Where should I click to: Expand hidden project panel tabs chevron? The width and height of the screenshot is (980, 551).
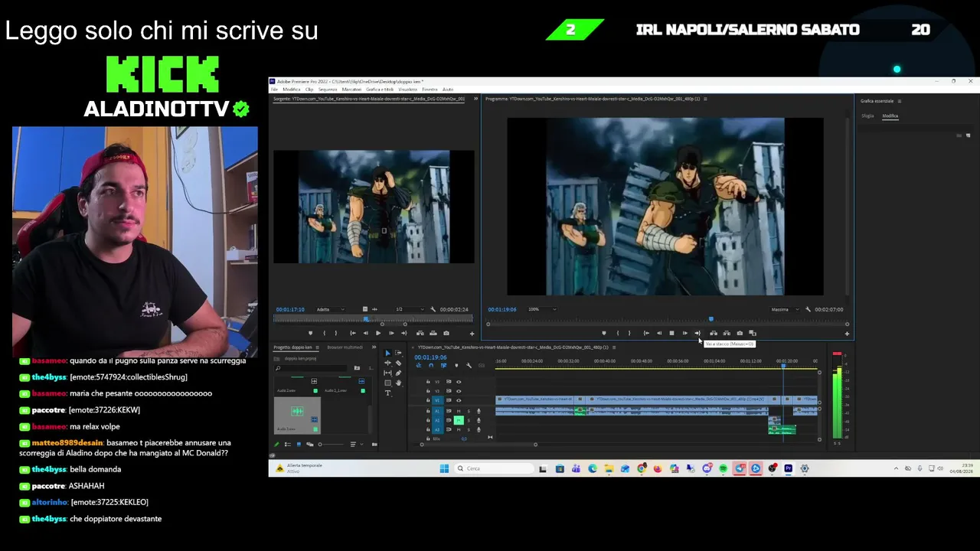(373, 347)
